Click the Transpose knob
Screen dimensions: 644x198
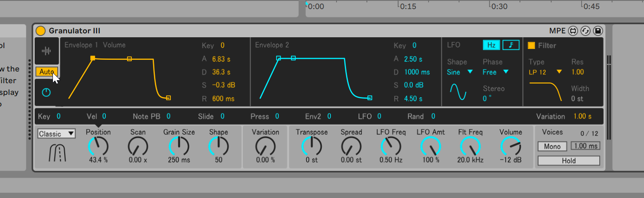(x=311, y=146)
